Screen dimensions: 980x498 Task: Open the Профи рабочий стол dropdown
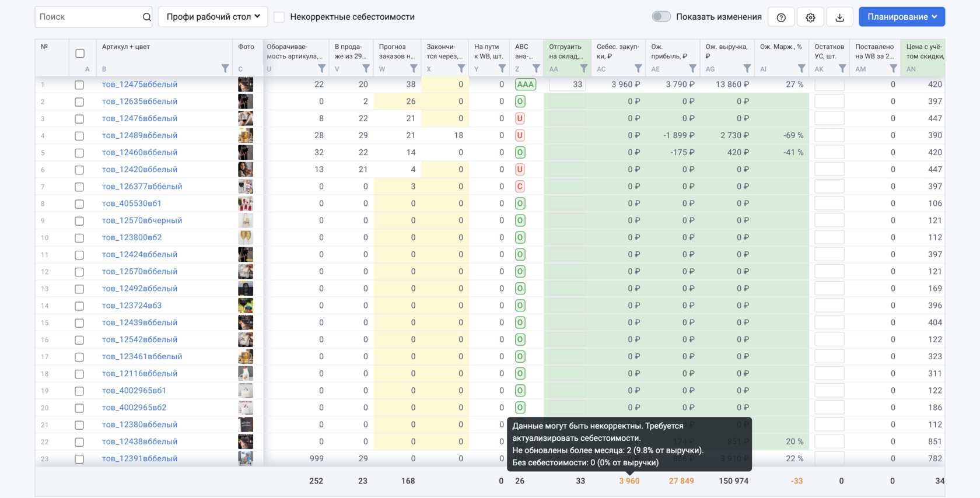pos(213,17)
